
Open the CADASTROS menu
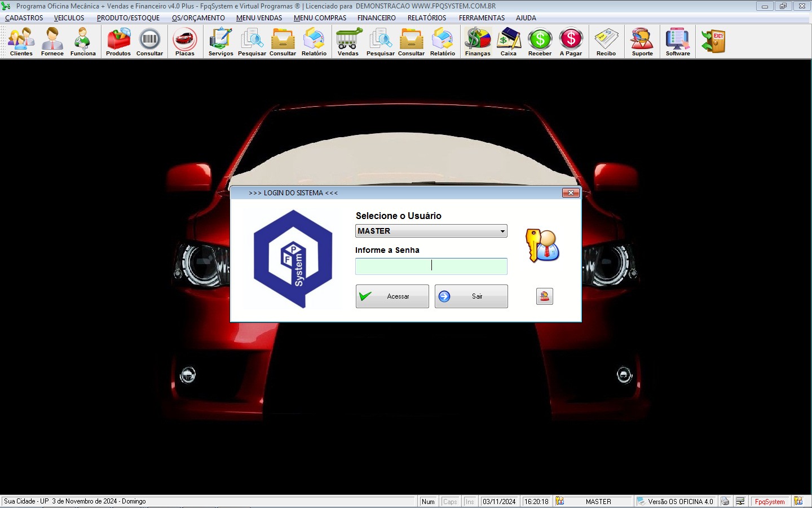(x=24, y=18)
